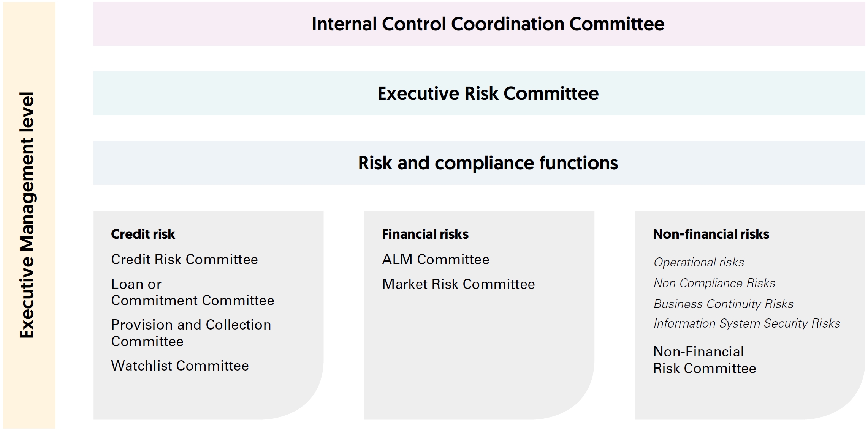Select Provision and Collection Committee text
868x432 pixels.
pos(191,333)
